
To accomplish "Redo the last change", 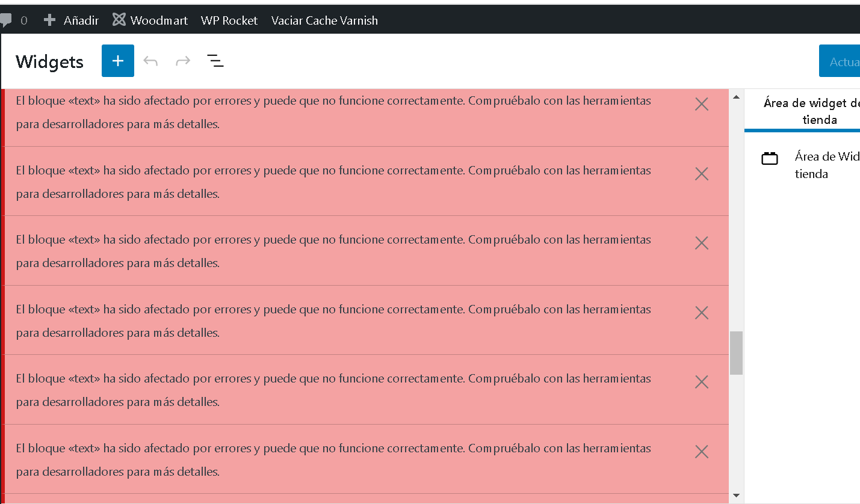I will tap(183, 61).
